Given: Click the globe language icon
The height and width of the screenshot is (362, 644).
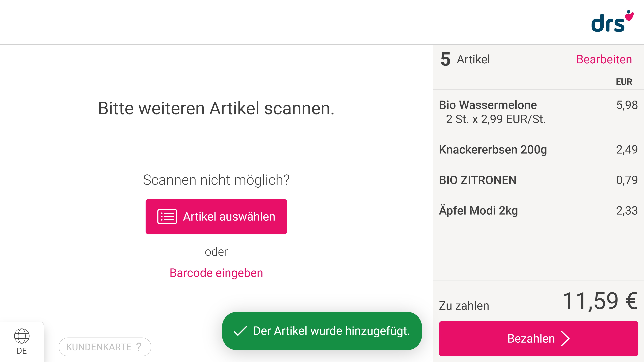Looking at the screenshot, I should [x=22, y=336].
